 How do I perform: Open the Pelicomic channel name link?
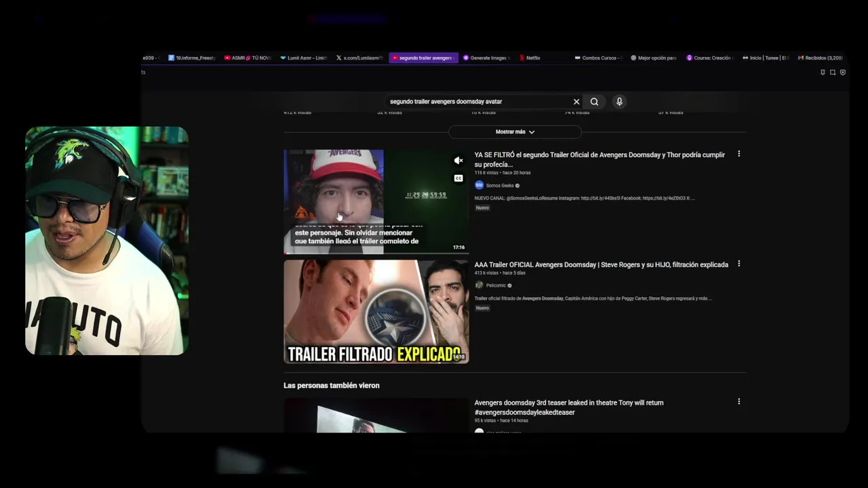[x=496, y=285]
